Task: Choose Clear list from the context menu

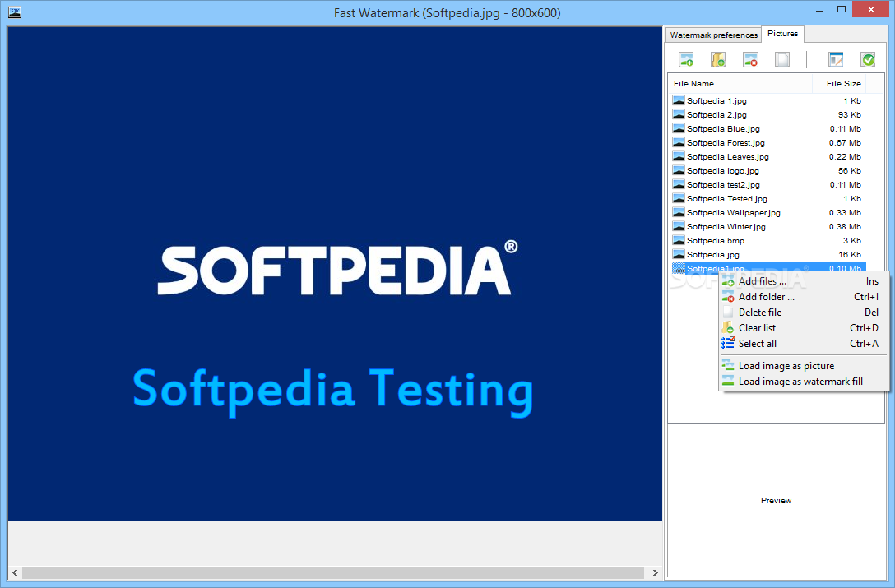Action: pyautogui.click(x=803, y=327)
